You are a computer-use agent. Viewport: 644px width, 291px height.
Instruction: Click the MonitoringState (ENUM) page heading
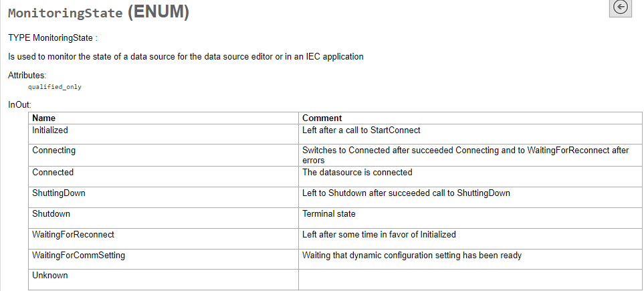click(98, 13)
